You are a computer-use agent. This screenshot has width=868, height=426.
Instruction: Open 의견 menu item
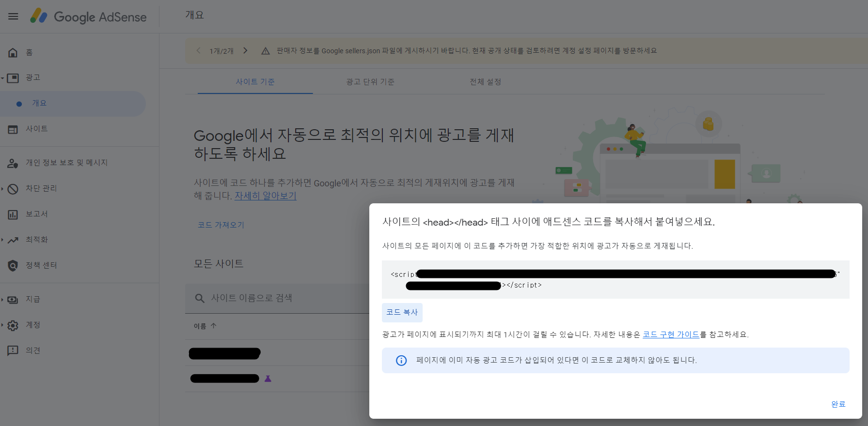click(33, 351)
